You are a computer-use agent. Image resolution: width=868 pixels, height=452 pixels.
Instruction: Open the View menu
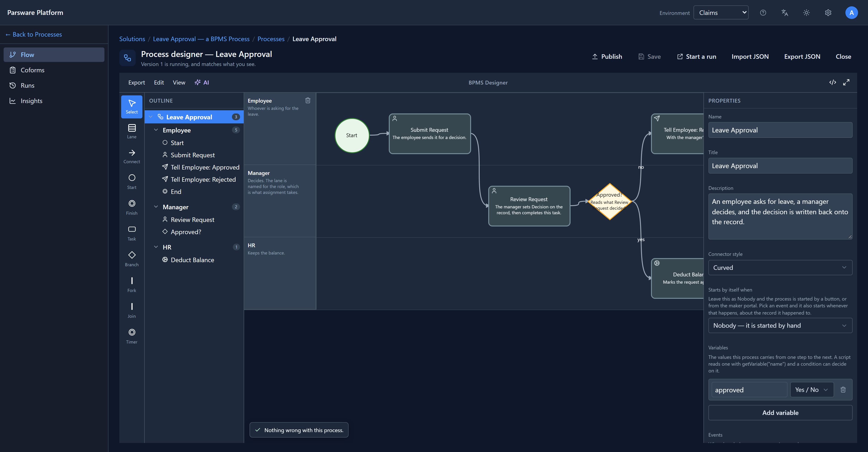179,82
